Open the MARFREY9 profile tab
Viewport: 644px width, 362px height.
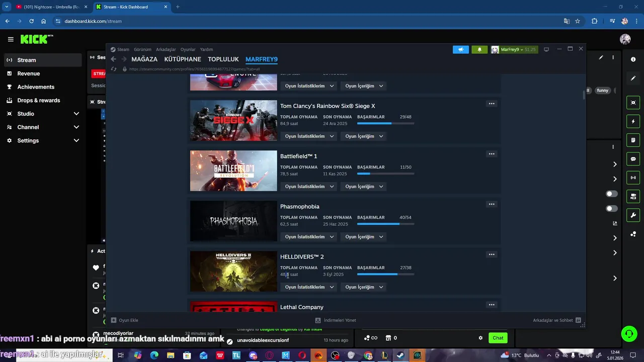tap(262, 59)
